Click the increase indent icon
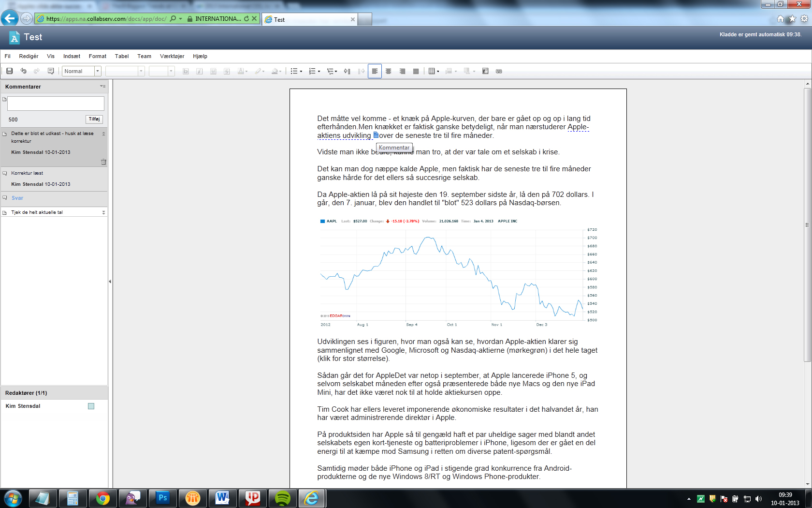This screenshot has width=812, height=508. coord(347,71)
